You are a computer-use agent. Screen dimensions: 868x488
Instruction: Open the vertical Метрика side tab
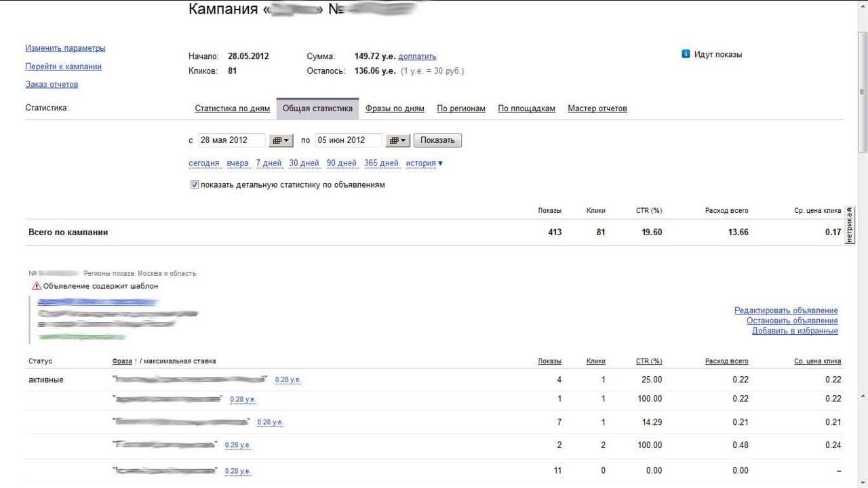pos(849,225)
